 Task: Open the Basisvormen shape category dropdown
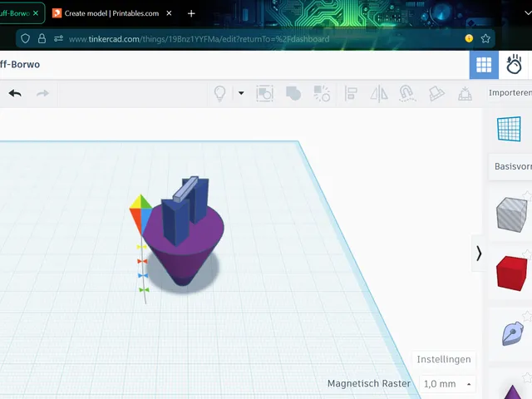[x=510, y=166]
